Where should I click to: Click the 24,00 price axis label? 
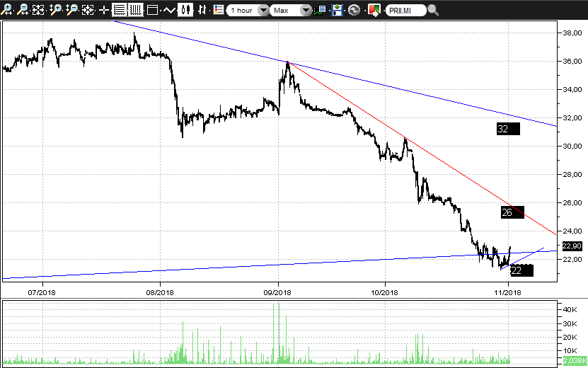572,231
